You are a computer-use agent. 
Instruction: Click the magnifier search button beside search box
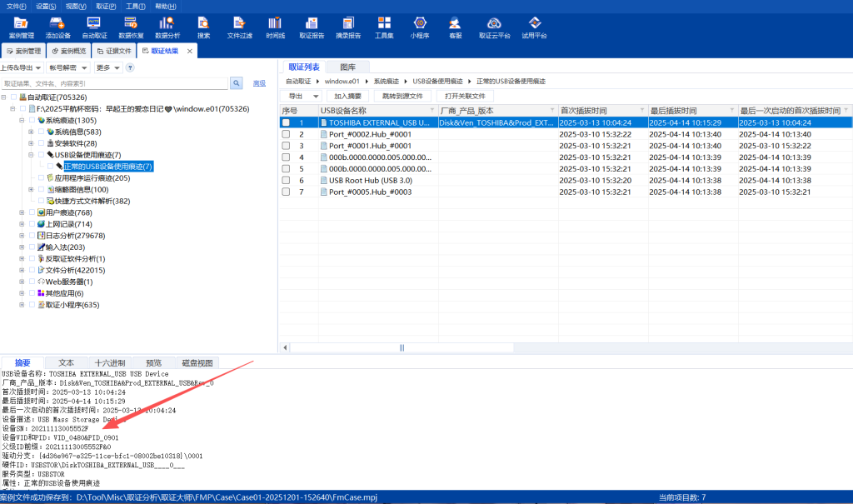click(x=237, y=83)
